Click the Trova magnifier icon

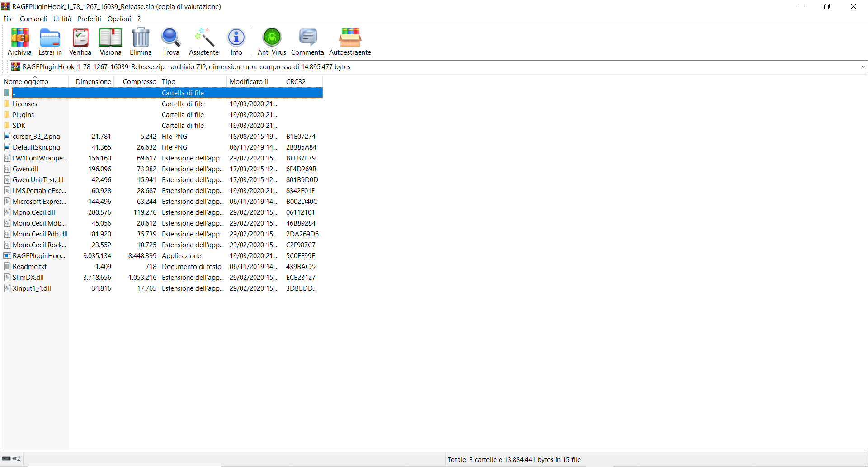coord(171,38)
